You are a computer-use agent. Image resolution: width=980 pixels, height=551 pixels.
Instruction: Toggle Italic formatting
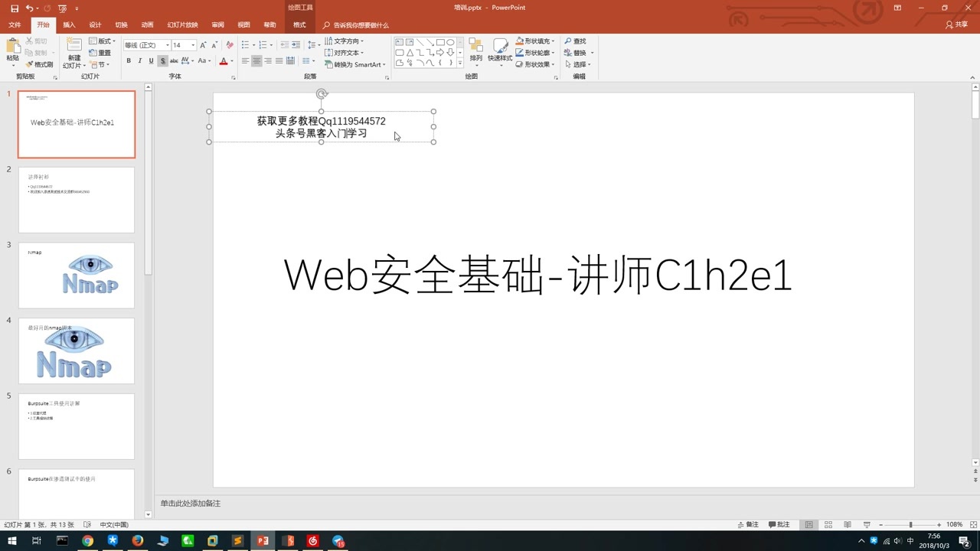[140, 60]
